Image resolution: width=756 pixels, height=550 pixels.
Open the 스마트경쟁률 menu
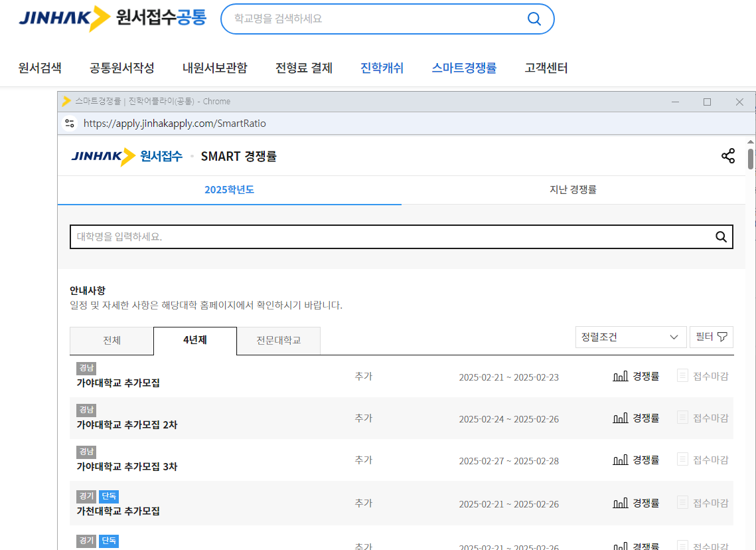tap(464, 68)
